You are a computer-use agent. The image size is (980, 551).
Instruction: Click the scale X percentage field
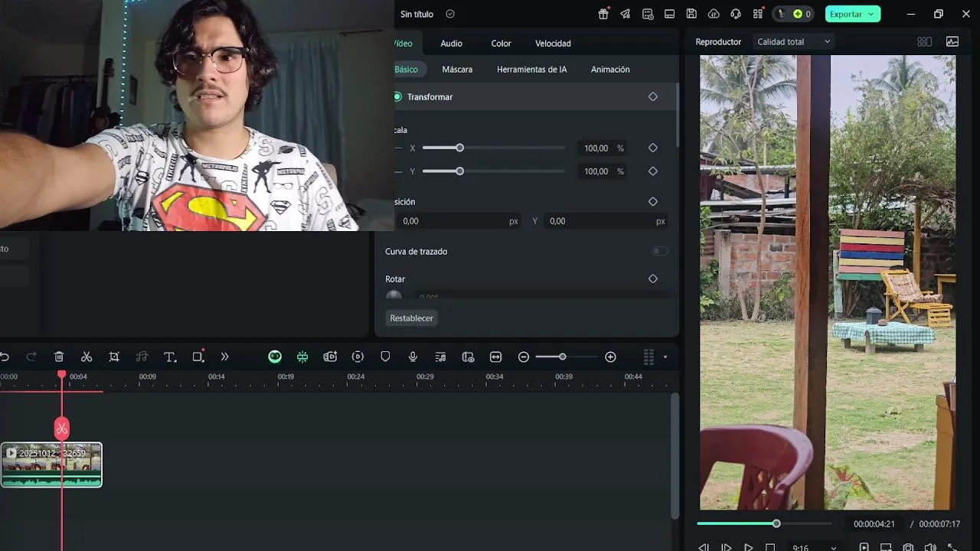click(602, 148)
